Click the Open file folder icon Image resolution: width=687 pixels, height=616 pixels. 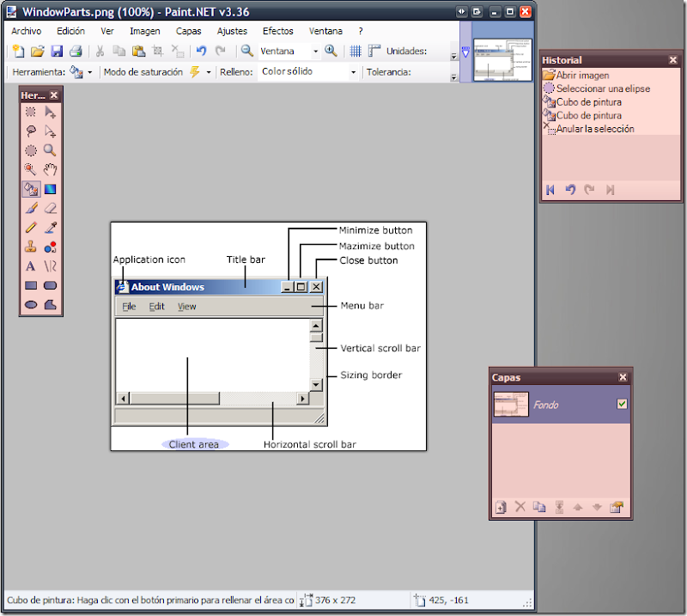click(x=37, y=52)
